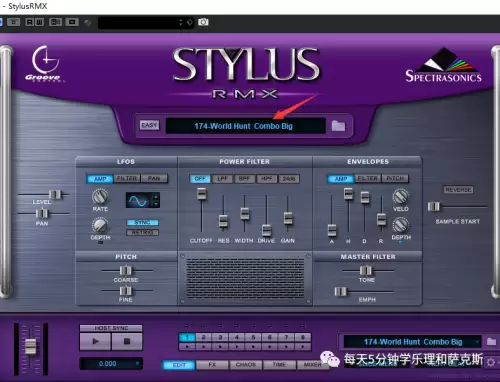Switch to the CHAOS page tab

point(246,365)
